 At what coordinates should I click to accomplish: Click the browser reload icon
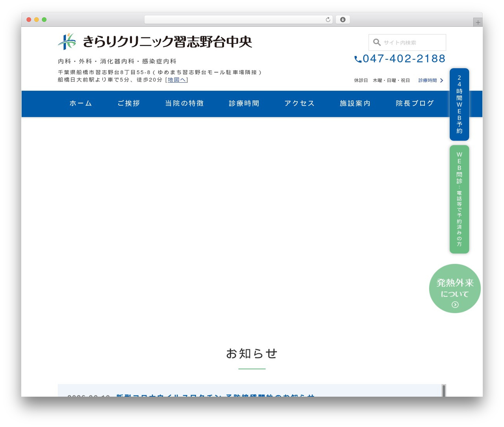(328, 20)
